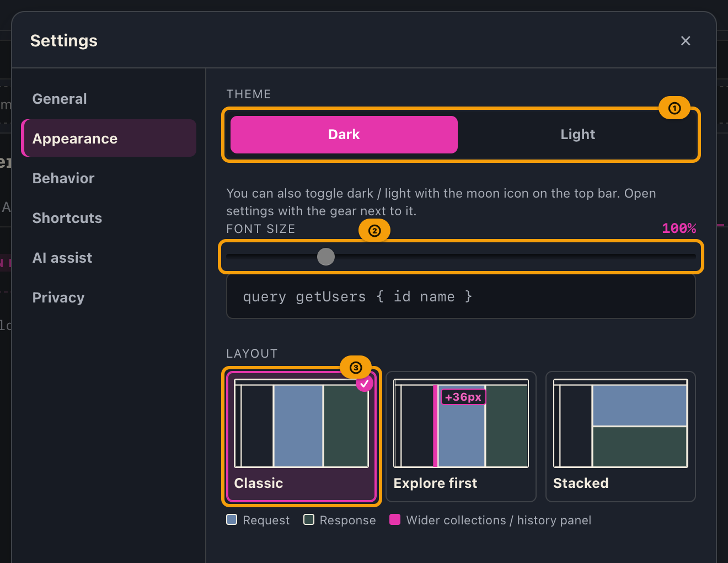This screenshot has width=728, height=563.
Task: Click the green Response legend swatch
Action: pos(309,519)
